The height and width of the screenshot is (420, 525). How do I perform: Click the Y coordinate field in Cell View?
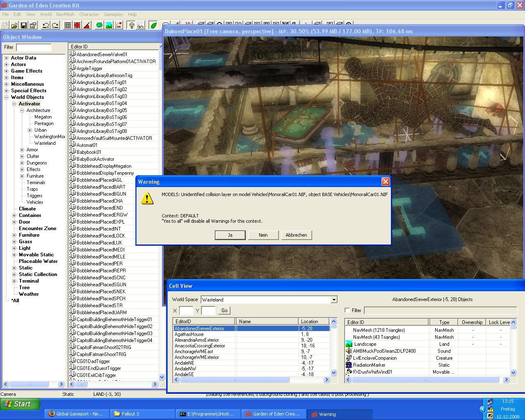click(208, 310)
